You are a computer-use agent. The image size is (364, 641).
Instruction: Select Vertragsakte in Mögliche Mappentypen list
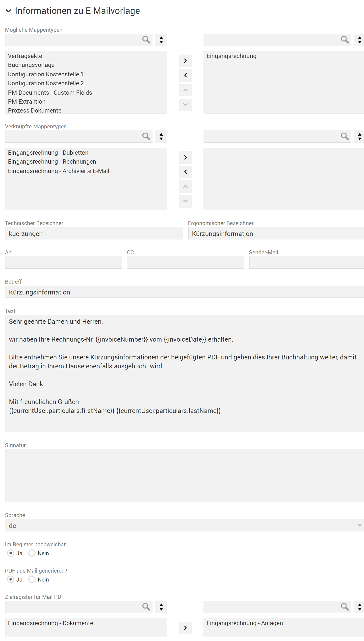click(x=86, y=56)
